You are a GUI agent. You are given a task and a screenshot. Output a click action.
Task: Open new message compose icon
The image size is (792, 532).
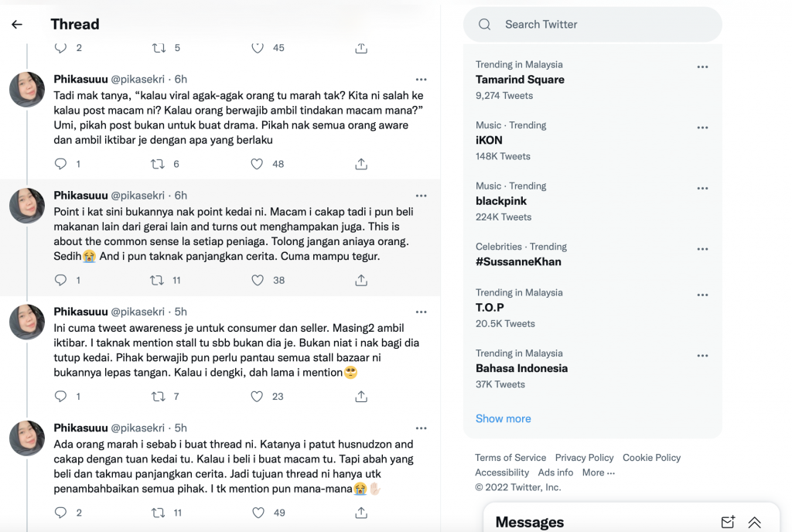pos(727,523)
